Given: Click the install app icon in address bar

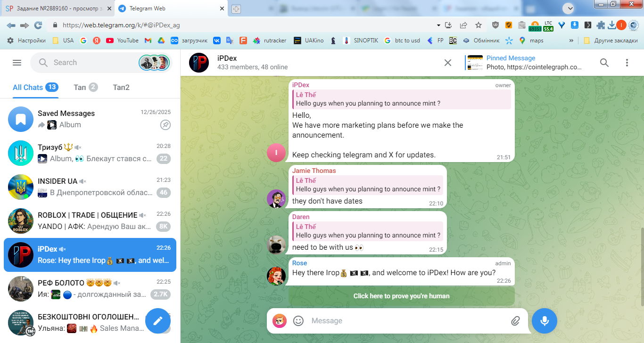Looking at the screenshot, I should [448, 25].
